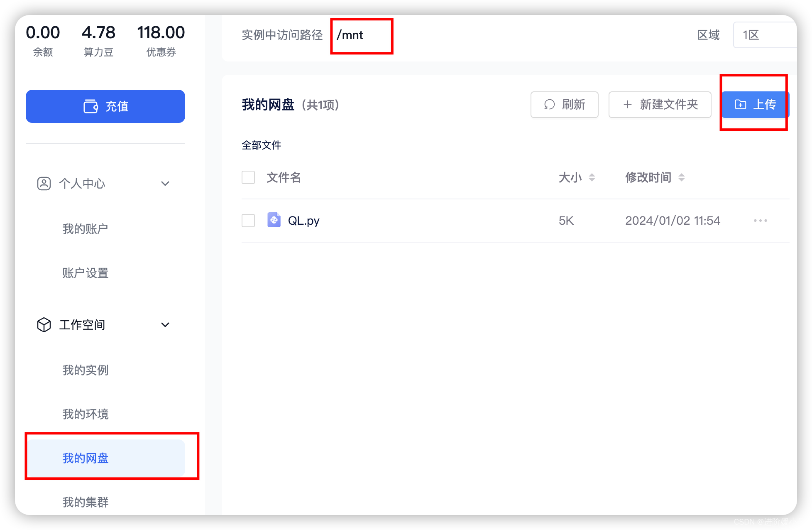The width and height of the screenshot is (812, 530).
Task: Check the box for QL.py
Action: pos(248,221)
